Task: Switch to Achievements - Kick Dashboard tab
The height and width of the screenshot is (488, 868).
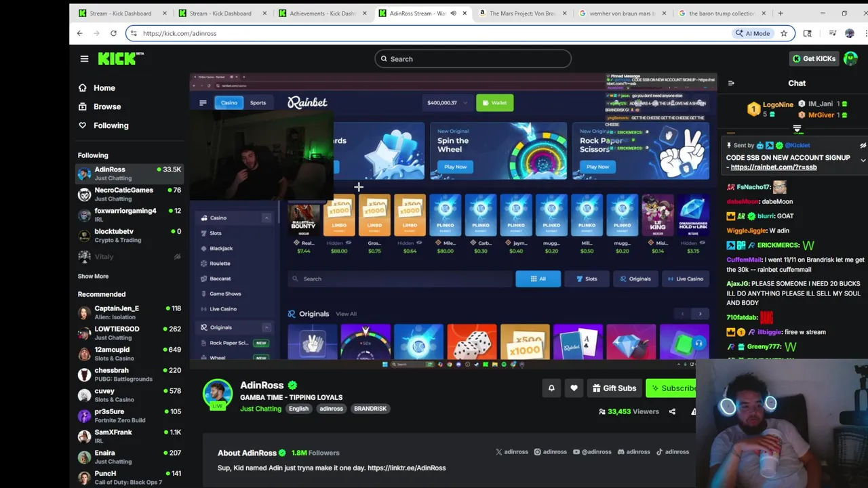Action: pyautogui.click(x=323, y=14)
